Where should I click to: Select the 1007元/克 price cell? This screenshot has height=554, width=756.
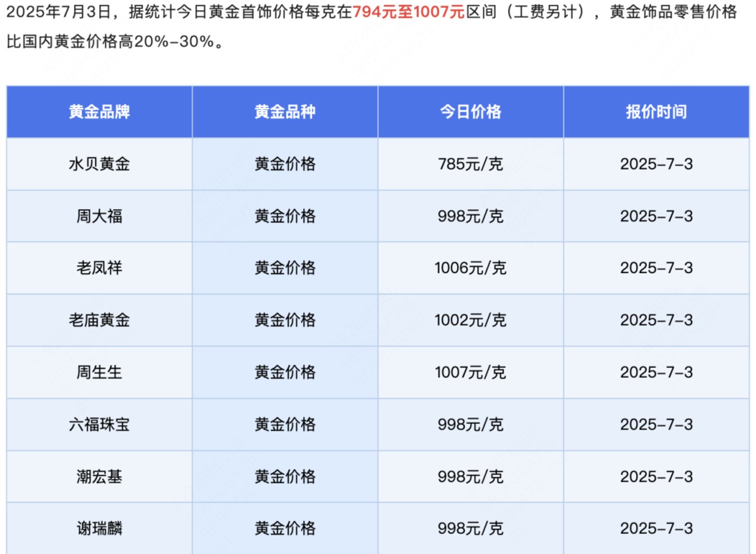470,372
